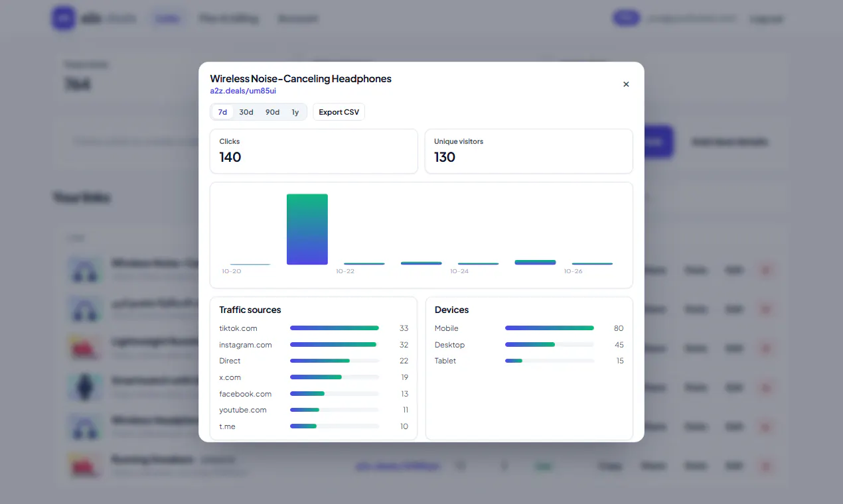Click the "facebook.com" source label
The image size is (843, 504).
[x=246, y=394]
